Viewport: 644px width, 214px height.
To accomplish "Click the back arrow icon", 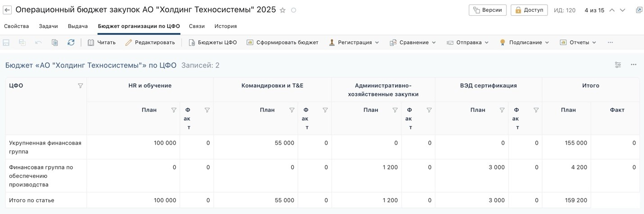I will tap(7, 10).
